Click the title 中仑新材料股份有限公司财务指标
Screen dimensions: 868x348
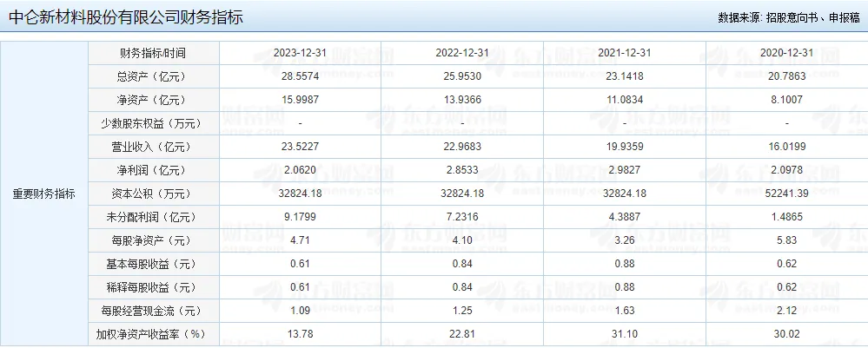126,17
